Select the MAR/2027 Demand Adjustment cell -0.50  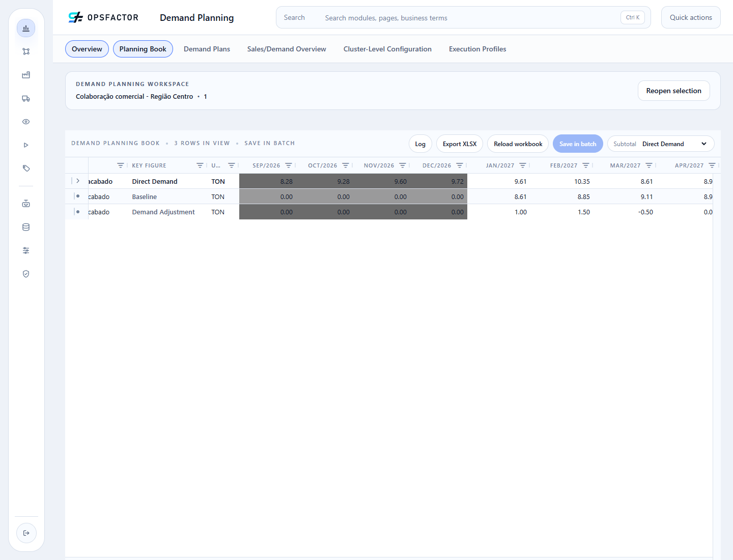click(625, 212)
